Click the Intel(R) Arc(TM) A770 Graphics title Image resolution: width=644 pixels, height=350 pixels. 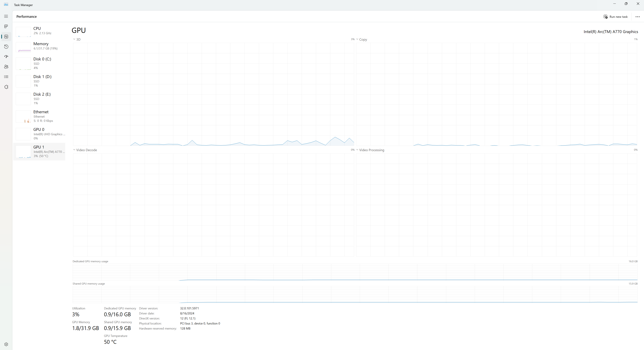[x=611, y=32]
